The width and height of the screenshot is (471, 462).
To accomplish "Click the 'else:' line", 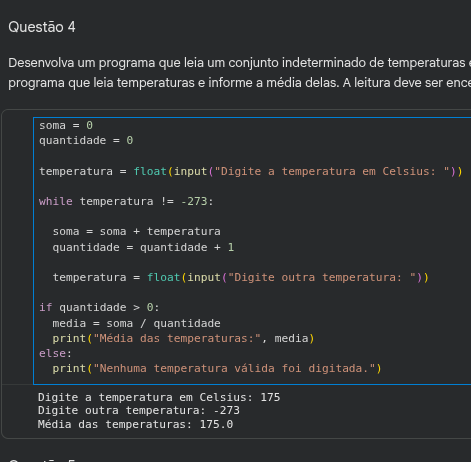I will [55, 353].
